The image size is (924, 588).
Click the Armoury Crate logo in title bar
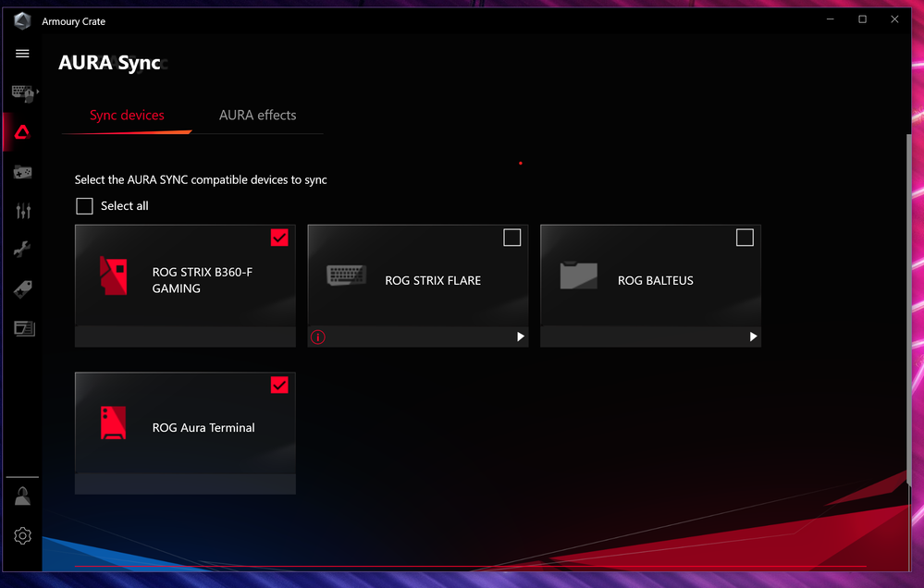22,21
